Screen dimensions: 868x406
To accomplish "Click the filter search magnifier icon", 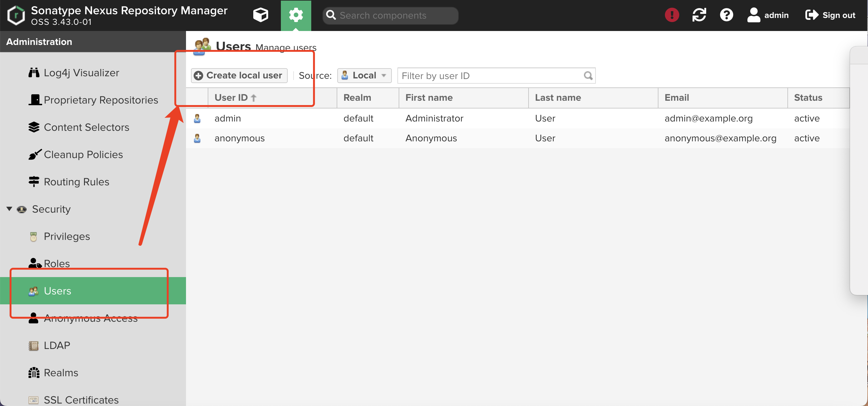I will tap(588, 76).
